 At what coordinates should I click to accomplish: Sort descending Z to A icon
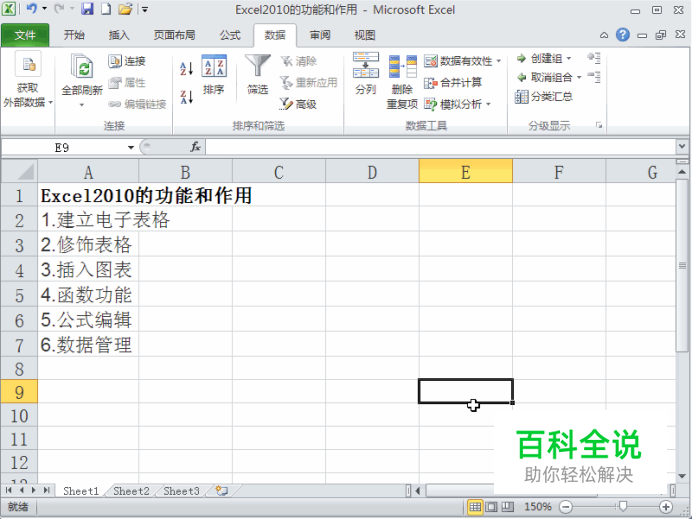(187, 97)
